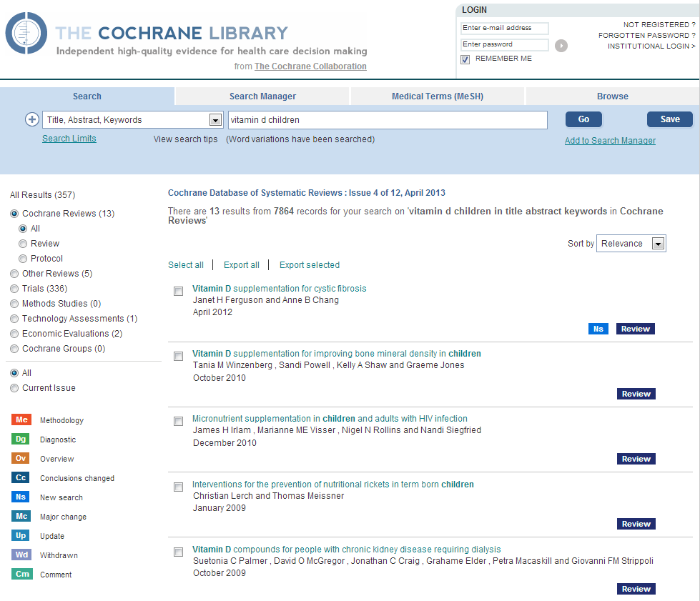700x601 pixels.
Task: Click Add to Search Manager link
Action: [610, 141]
